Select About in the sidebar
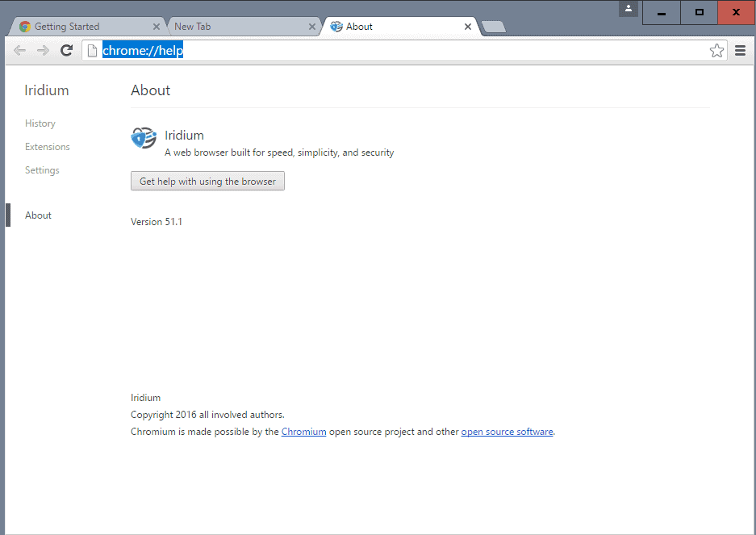 pyautogui.click(x=38, y=215)
